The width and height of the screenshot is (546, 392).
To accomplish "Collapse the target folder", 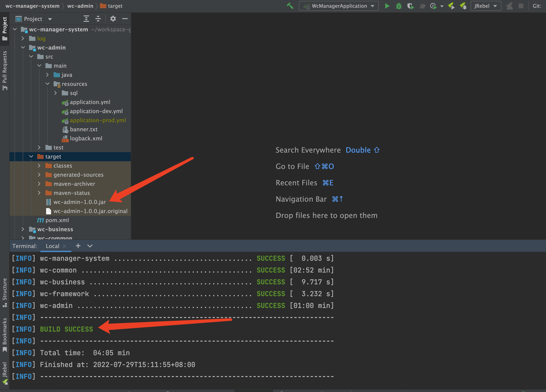I will click(x=31, y=156).
